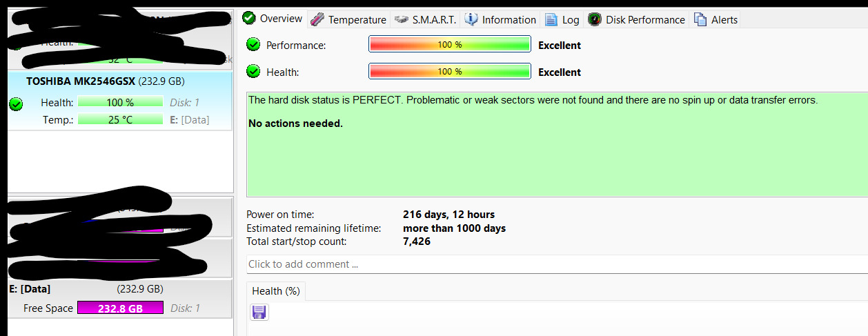Select the TOSHIBA MK2546GSX disk entry

tap(105, 81)
